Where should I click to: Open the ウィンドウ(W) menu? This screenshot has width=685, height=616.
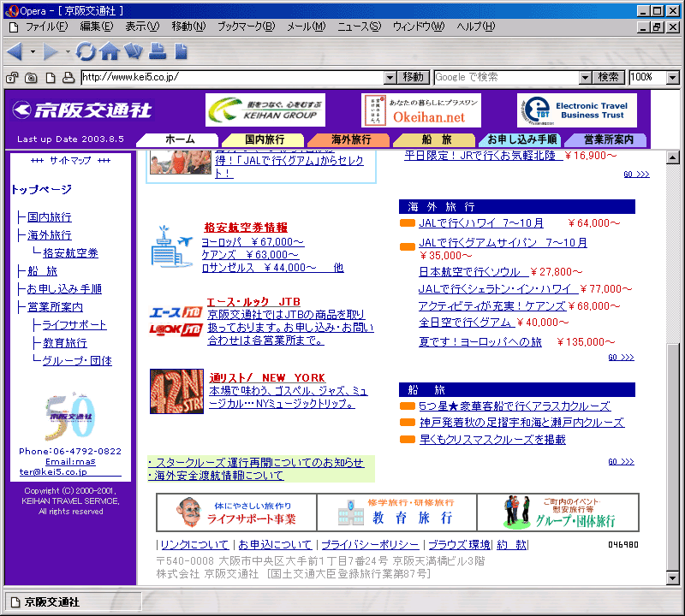[419, 27]
